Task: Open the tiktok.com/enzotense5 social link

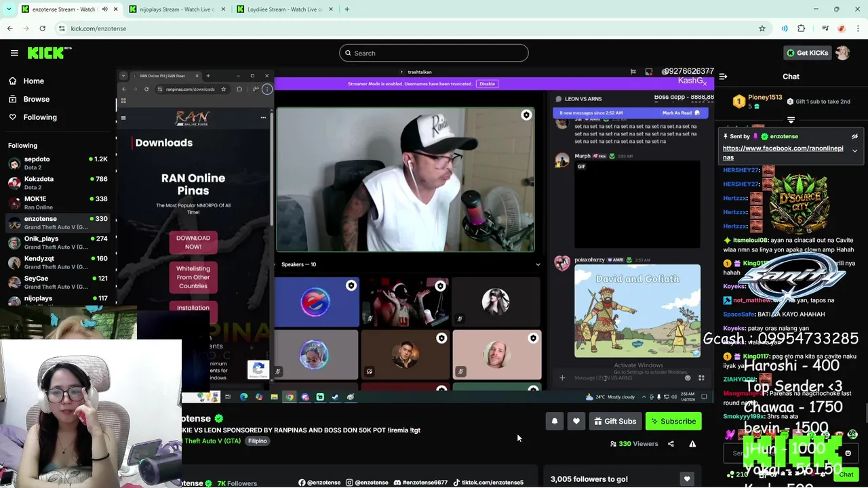Action: pos(488,483)
